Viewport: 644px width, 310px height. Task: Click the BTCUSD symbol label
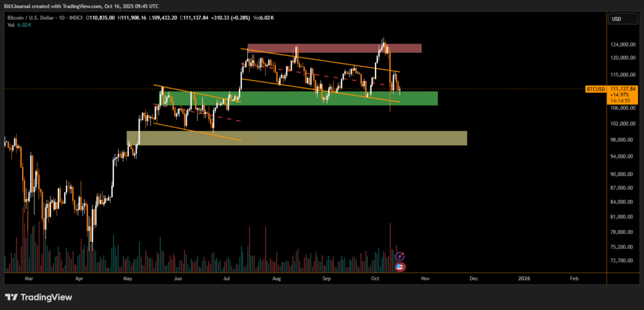click(x=595, y=89)
